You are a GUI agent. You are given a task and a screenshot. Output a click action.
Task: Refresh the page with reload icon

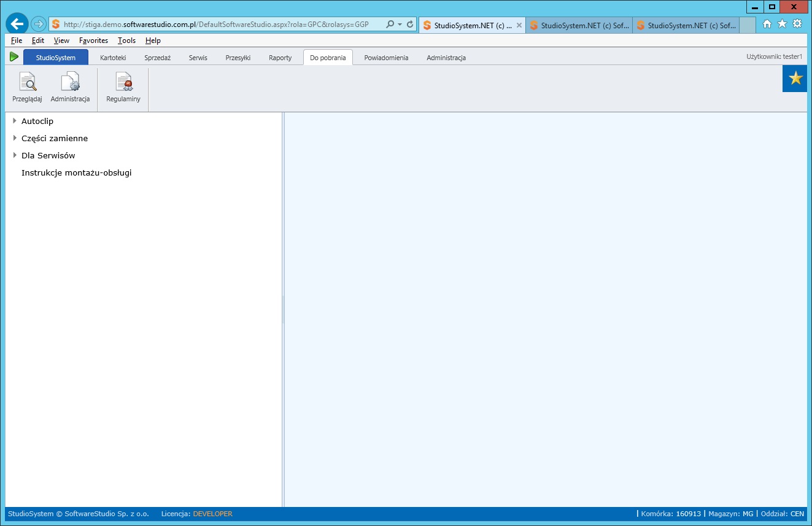coord(409,25)
